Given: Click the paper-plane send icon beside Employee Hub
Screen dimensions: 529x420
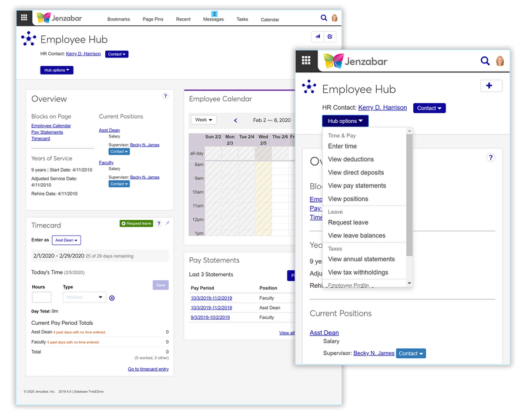Looking at the screenshot, I should [317, 36].
